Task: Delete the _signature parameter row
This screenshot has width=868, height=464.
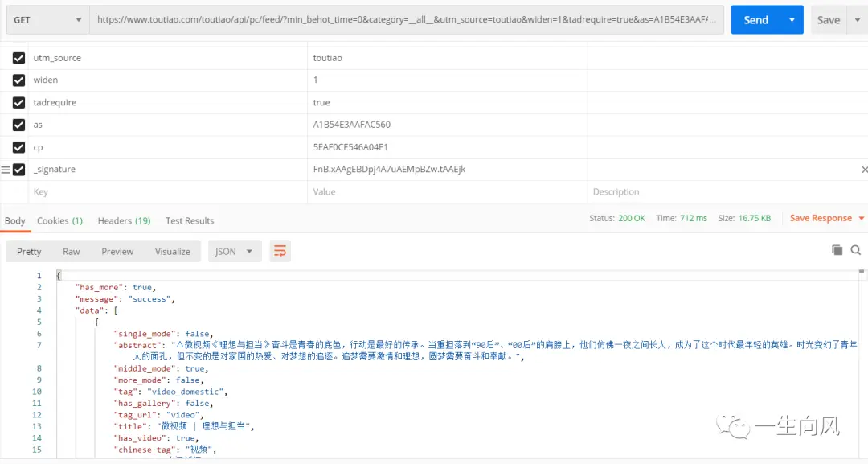Action: pyautogui.click(x=864, y=170)
